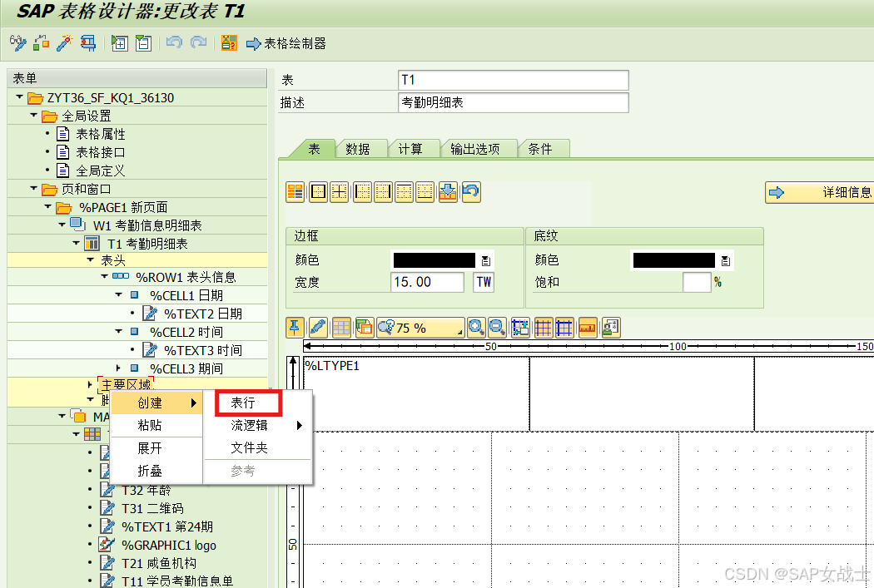Collapse the 全局设置 folder arrow
The image size is (874, 588).
(33, 116)
